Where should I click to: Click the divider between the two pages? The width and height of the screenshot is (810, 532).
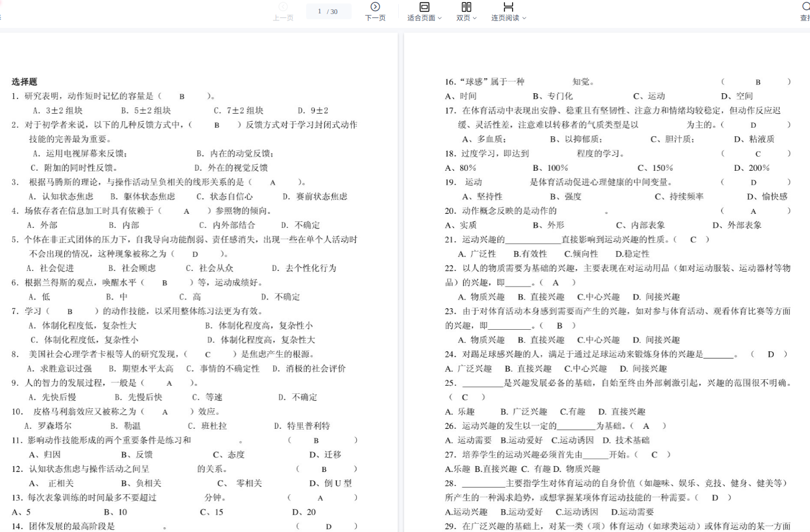(x=401, y=280)
